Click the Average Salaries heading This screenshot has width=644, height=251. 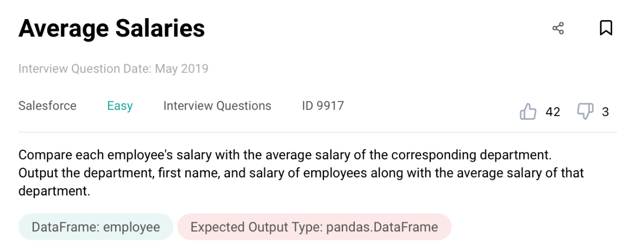click(111, 28)
